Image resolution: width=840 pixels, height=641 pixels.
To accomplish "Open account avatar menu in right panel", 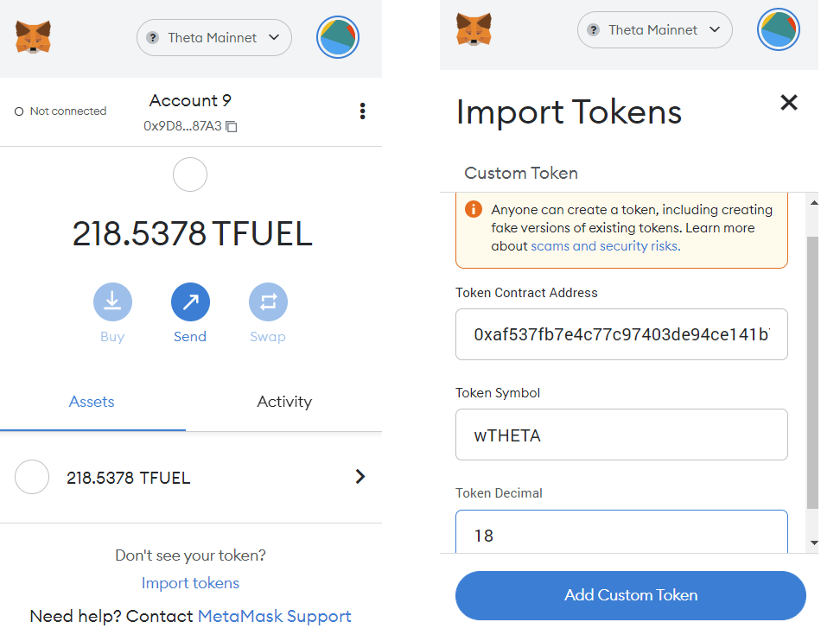I will tap(778, 29).
